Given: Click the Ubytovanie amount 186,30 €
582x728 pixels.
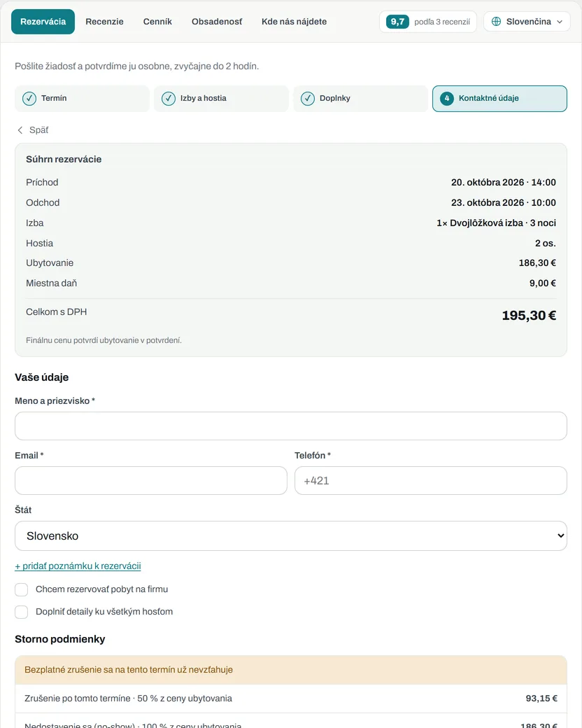Looking at the screenshot, I should pyautogui.click(x=537, y=262).
